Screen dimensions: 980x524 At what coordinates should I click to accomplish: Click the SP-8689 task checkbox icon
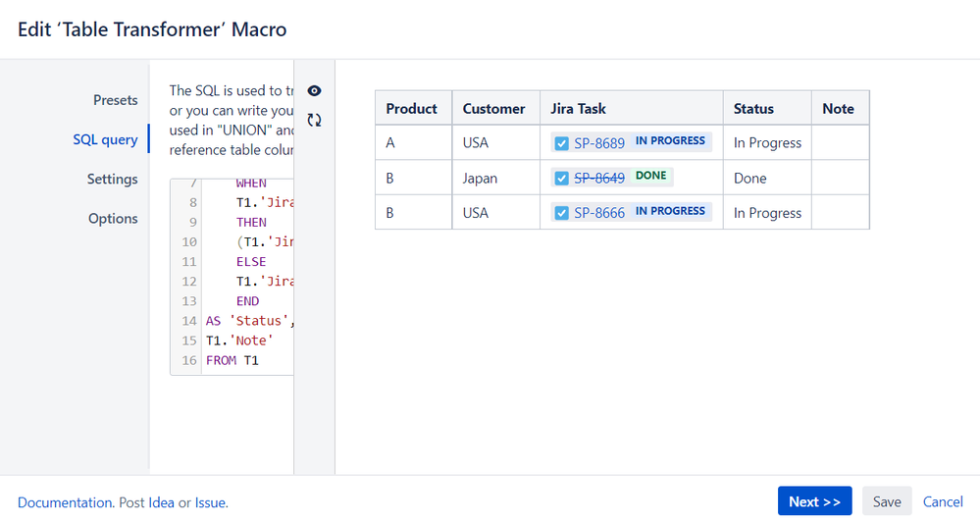coord(562,143)
